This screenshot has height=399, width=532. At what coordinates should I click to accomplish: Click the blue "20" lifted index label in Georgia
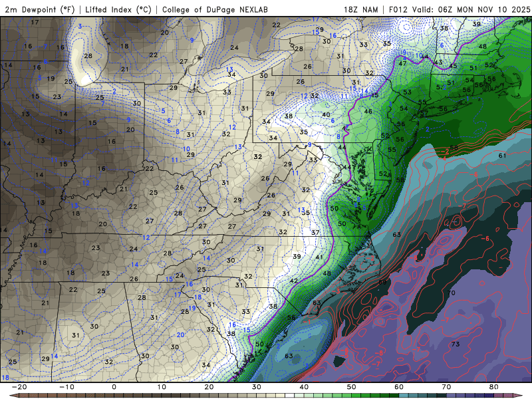pos(180,335)
